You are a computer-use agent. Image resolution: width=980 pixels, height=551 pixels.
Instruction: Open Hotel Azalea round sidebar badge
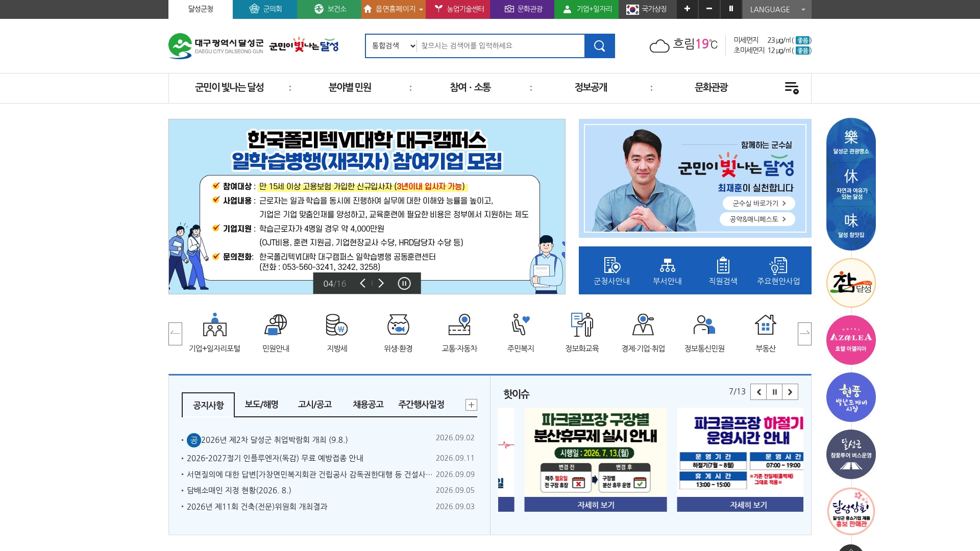851,340
